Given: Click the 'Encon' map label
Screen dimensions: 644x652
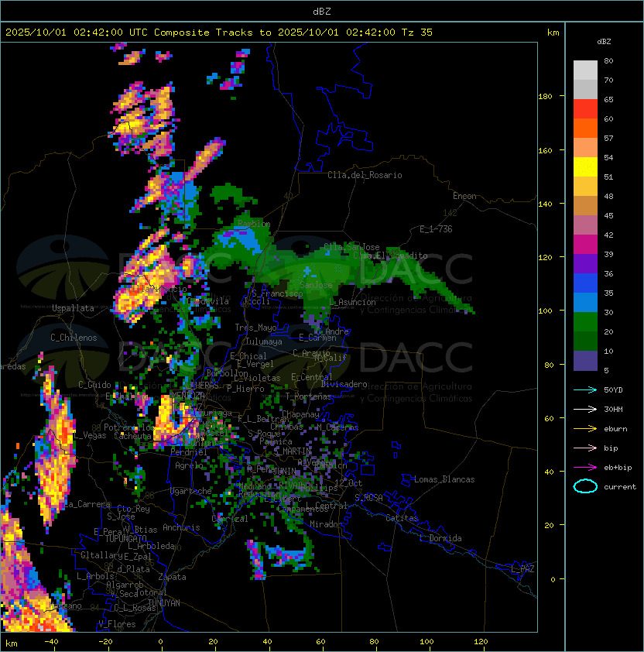Looking at the screenshot, I should pyautogui.click(x=464, y=196).
